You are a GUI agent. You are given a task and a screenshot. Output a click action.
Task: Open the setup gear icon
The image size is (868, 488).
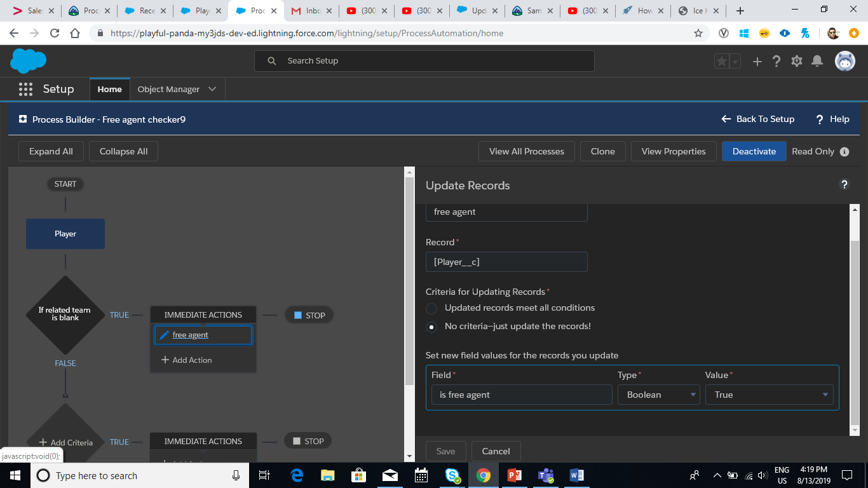coord(797,61)
